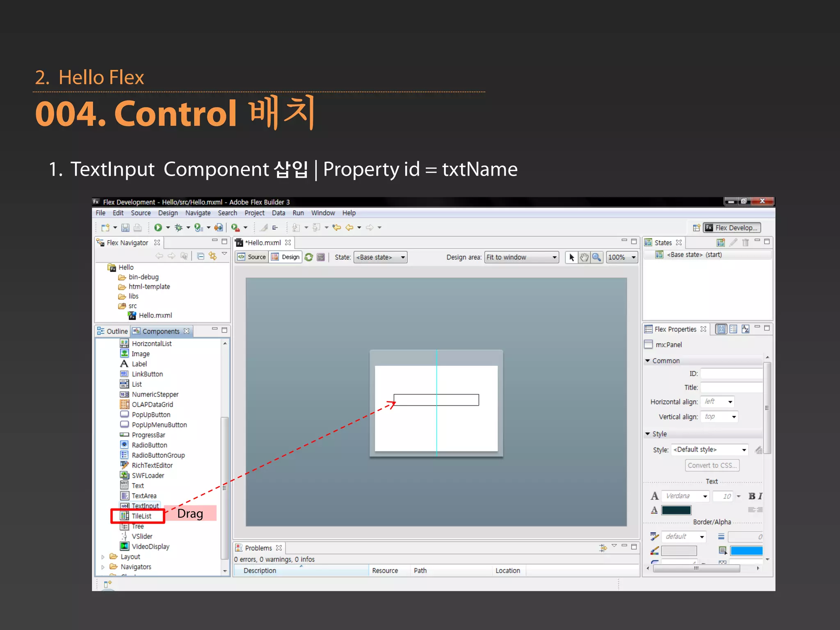Image resolution: width=840 pixels, height=630 pixels.
Task: Toggle Italic text in Flex Properties
Action: (760, 496)
